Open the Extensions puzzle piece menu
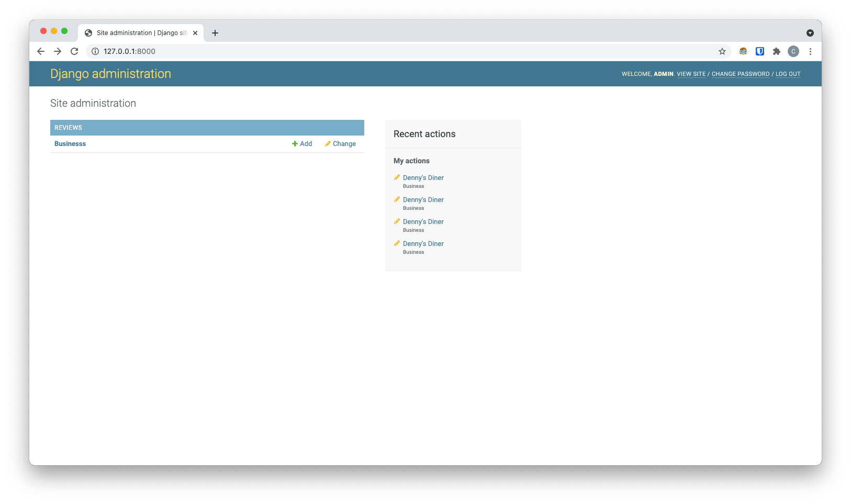This screenshot has height=504, width=851. point(777,51)
